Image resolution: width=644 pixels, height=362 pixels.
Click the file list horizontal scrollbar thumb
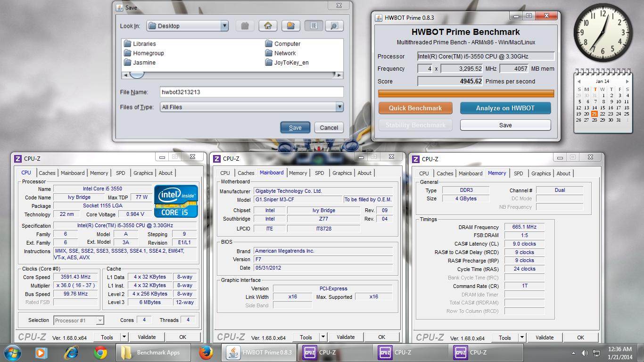click(137, 75)
